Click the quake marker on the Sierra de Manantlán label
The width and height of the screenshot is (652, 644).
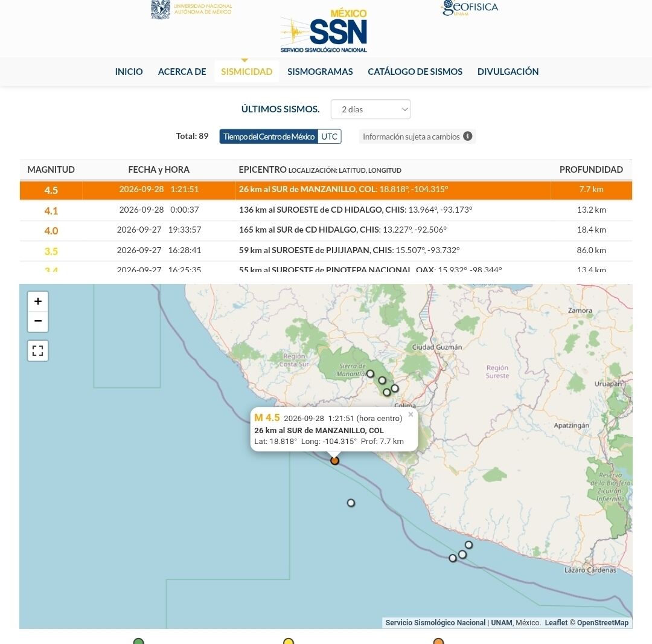pyautogui.click(x=370, y=373)
